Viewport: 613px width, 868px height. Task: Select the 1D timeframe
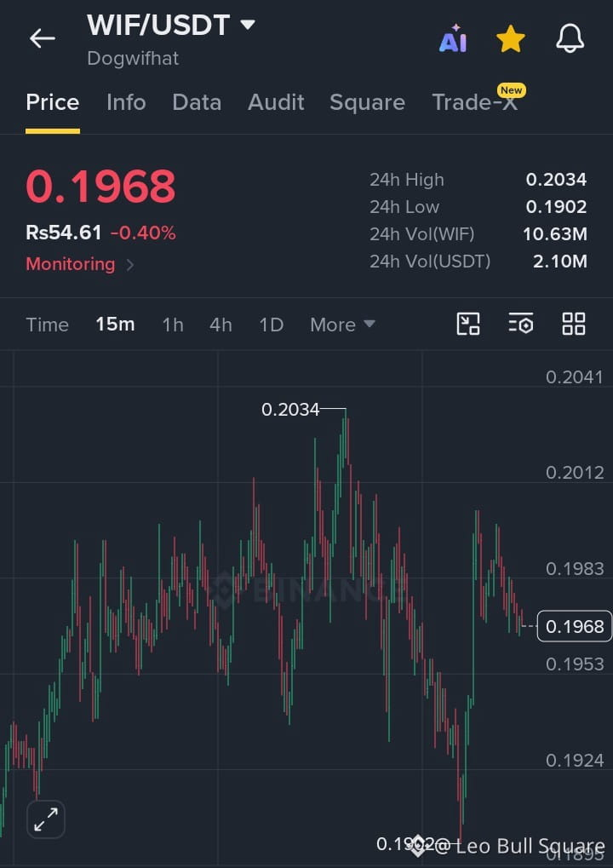click(271, 325)
